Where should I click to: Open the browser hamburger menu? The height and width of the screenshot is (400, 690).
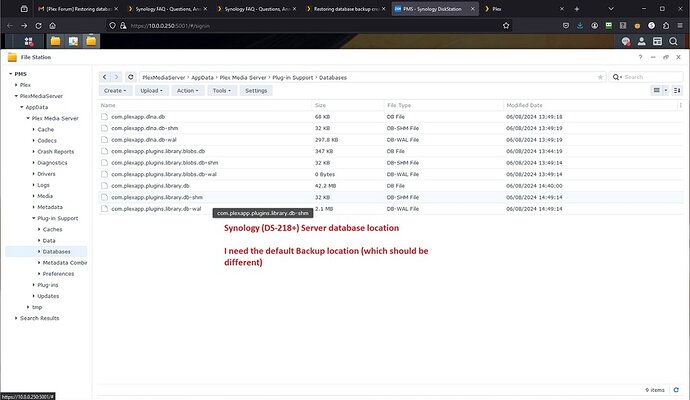click(x=680, y=26)
